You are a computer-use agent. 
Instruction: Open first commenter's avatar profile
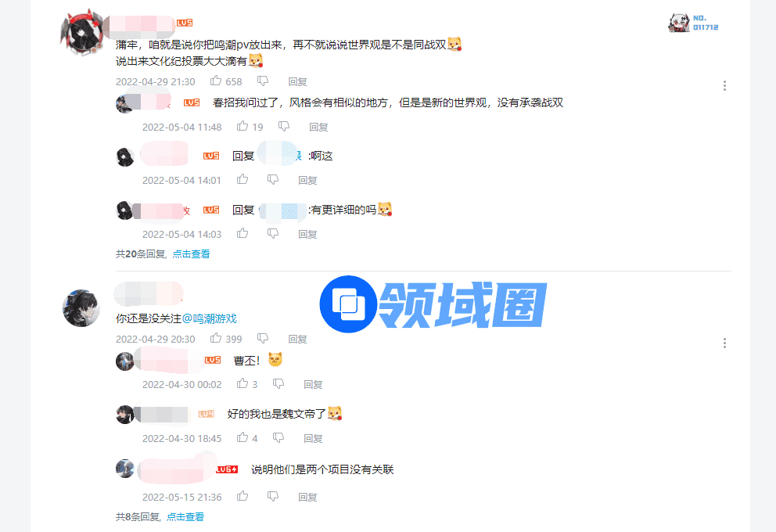(x=82, y=32)
